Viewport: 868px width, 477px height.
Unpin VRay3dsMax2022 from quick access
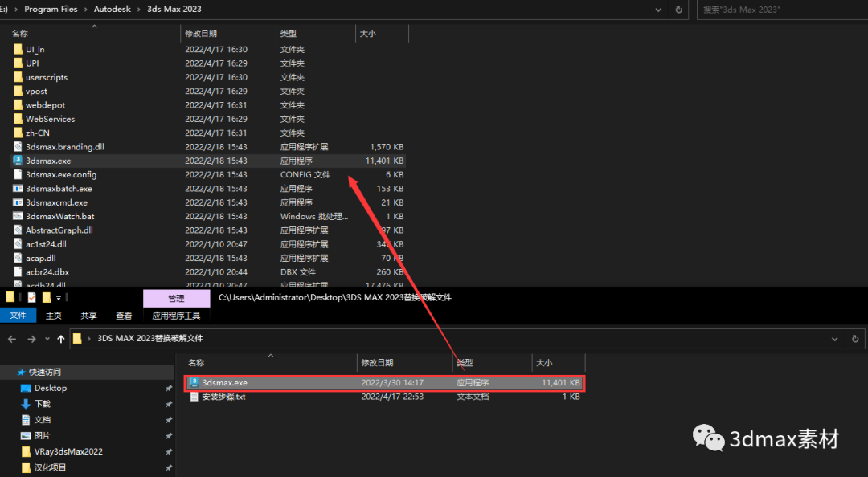click(x=168, y=451)
